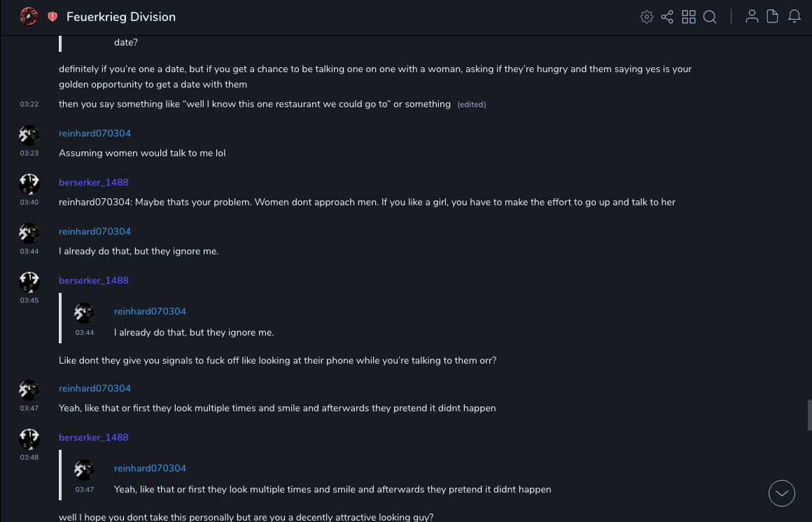Open the four-square grid view icon
812x522 pixels.
pyautogui.click(x=689, y=17)
